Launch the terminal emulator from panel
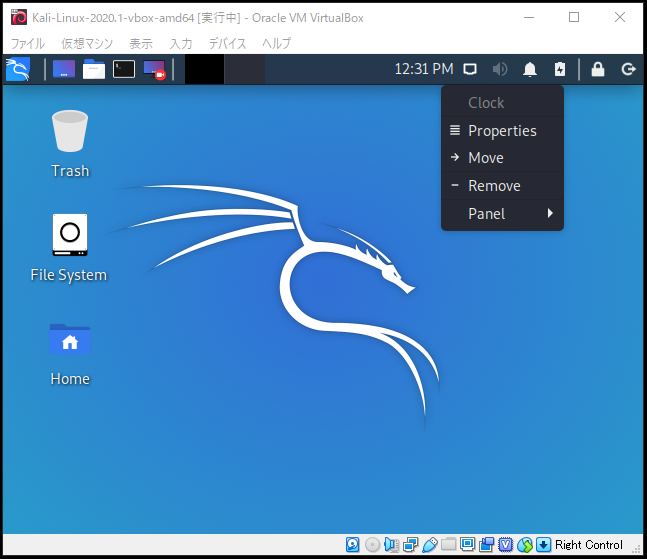Viewport: 647px width, 559px height. [x=124, y=69]
